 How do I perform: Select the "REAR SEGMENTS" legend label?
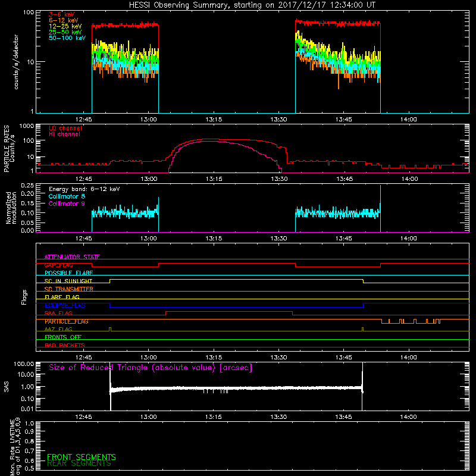[x=79, y=464]
